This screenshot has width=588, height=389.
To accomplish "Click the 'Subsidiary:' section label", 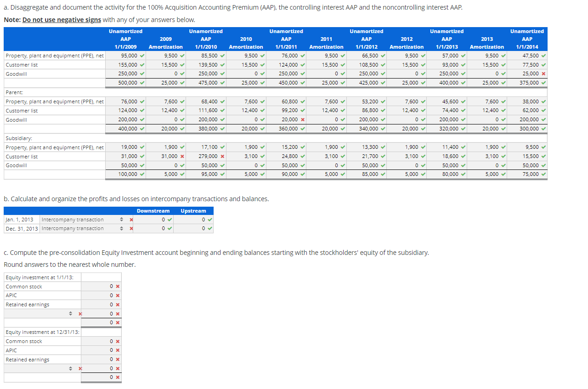I will pyautogui.click(x=18, y=138).
